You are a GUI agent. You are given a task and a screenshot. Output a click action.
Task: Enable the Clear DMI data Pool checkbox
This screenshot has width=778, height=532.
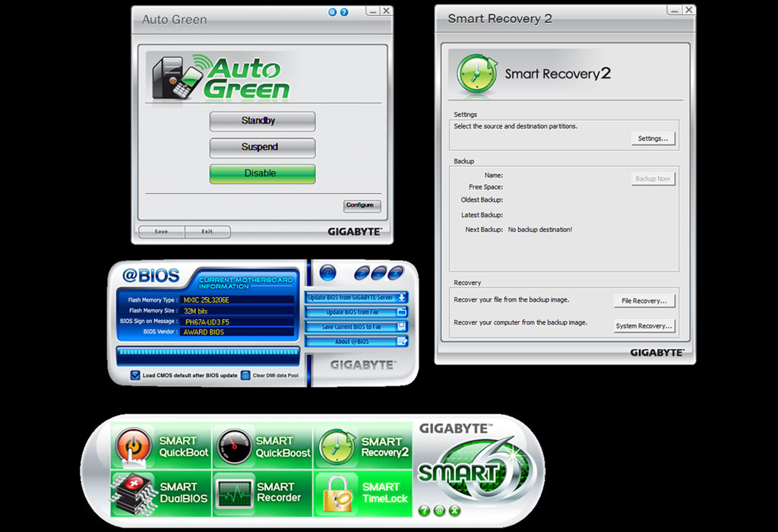pyautogui.click(x=245, y=375)
